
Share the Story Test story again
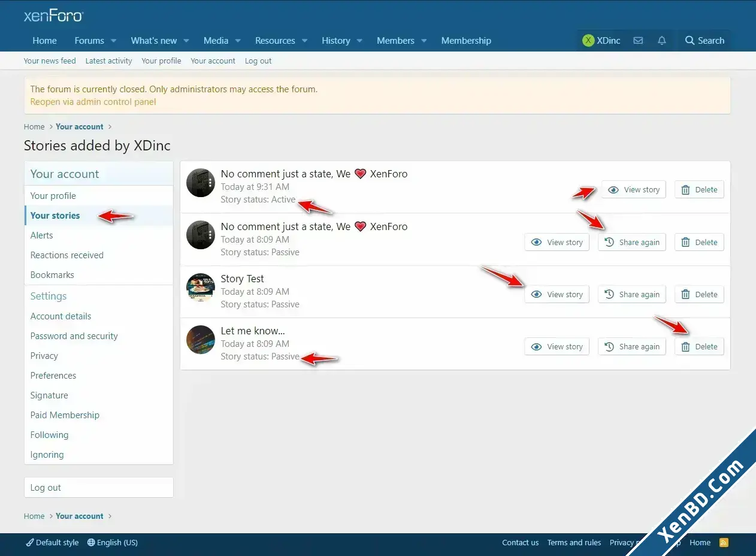point(631,295)
